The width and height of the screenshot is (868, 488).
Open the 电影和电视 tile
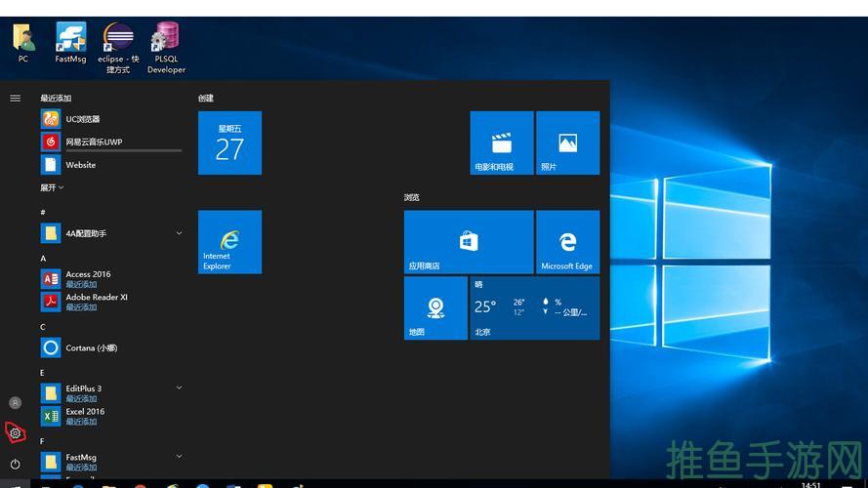pos(502,142)
